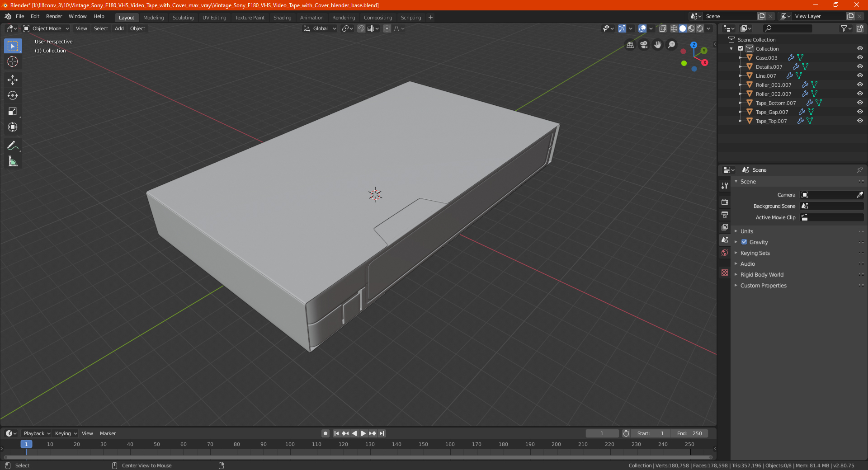The height and width of the screenshot is (470, 868).
Task: Toggle auto keying record button
Action: pos(325,433)
